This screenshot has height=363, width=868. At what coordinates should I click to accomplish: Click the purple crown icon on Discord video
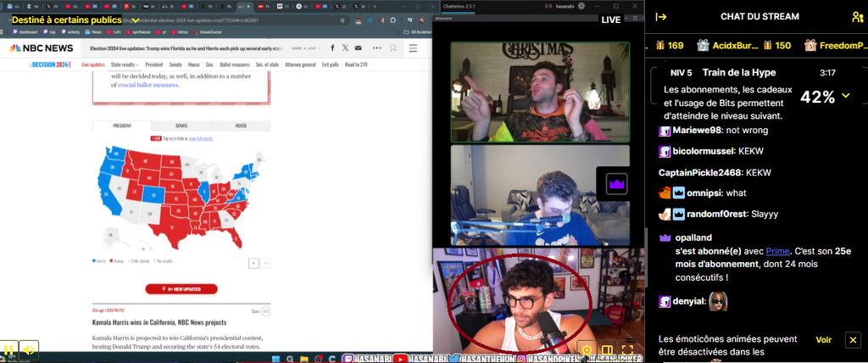pos(616,184)
